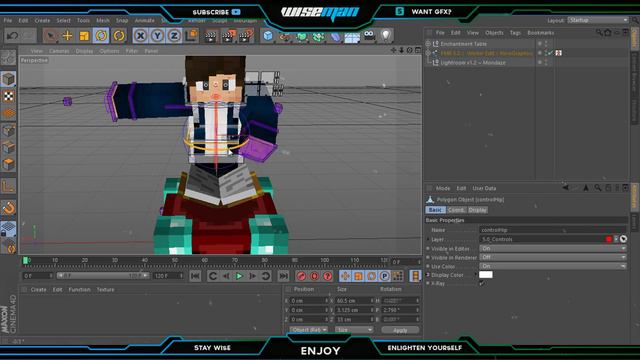Screen dimensions: 640x360
Task: Open Edit Render Settings clapperboard icon
Action: (x=246, y=36)
